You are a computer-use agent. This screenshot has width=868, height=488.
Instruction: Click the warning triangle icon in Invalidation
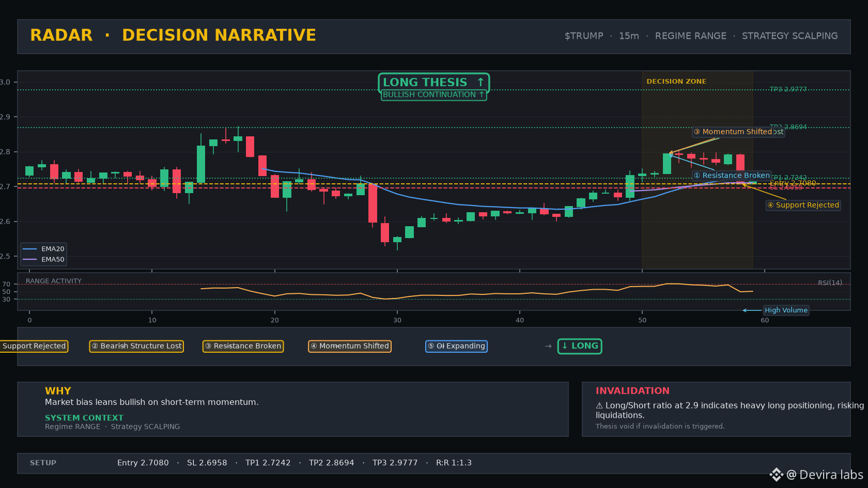click(x=599, y=406)
